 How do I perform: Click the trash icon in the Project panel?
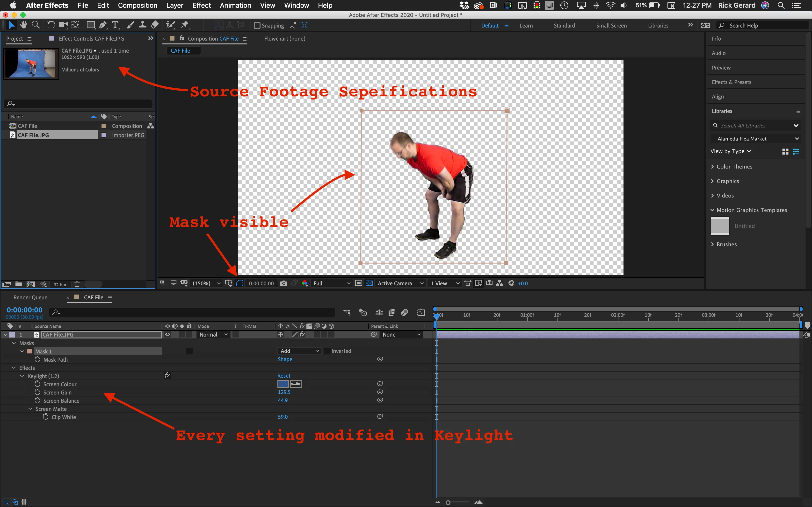(77, 284)
